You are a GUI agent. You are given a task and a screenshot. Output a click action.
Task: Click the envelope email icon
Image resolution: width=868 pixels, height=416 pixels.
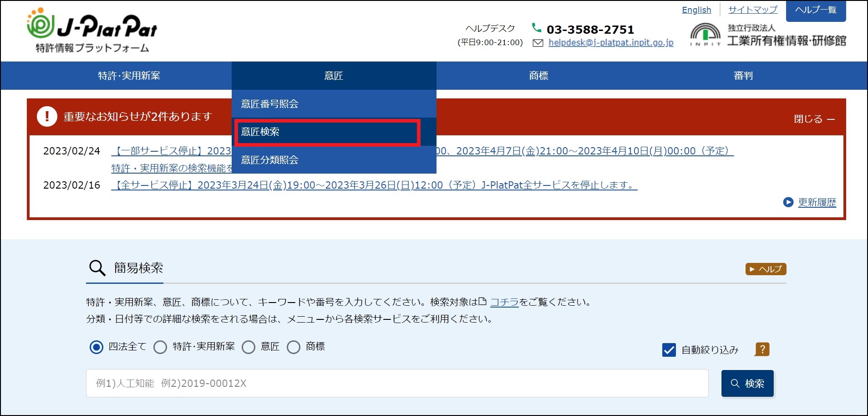click(538, 43)
